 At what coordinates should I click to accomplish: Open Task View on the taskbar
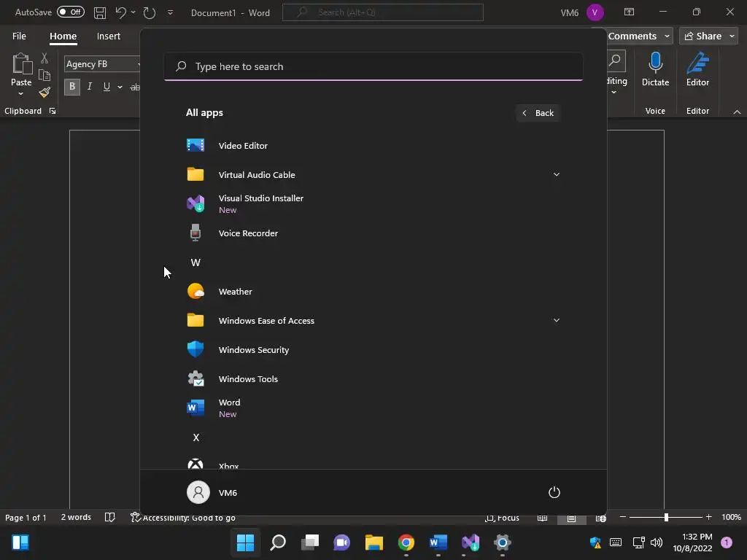[x=309, y=542]
